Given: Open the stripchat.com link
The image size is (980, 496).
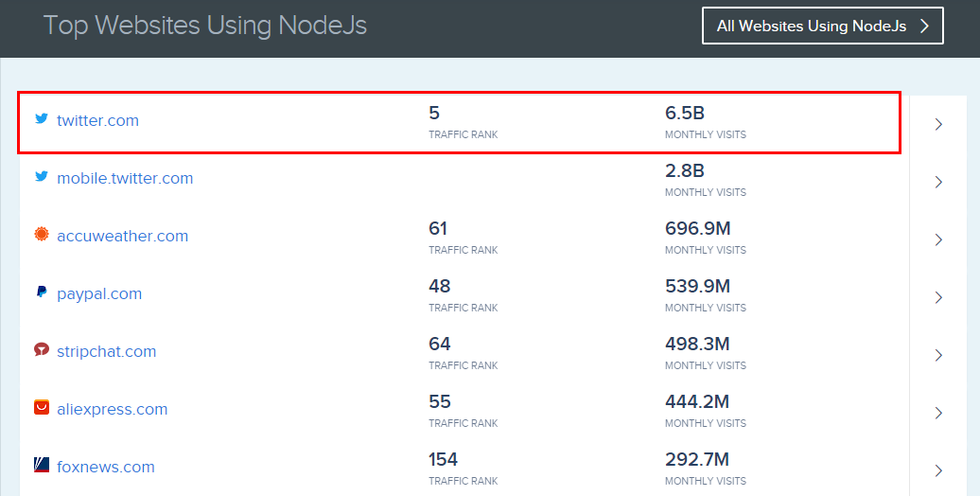Looking at the screenshot, I should [x=106, y=351].
